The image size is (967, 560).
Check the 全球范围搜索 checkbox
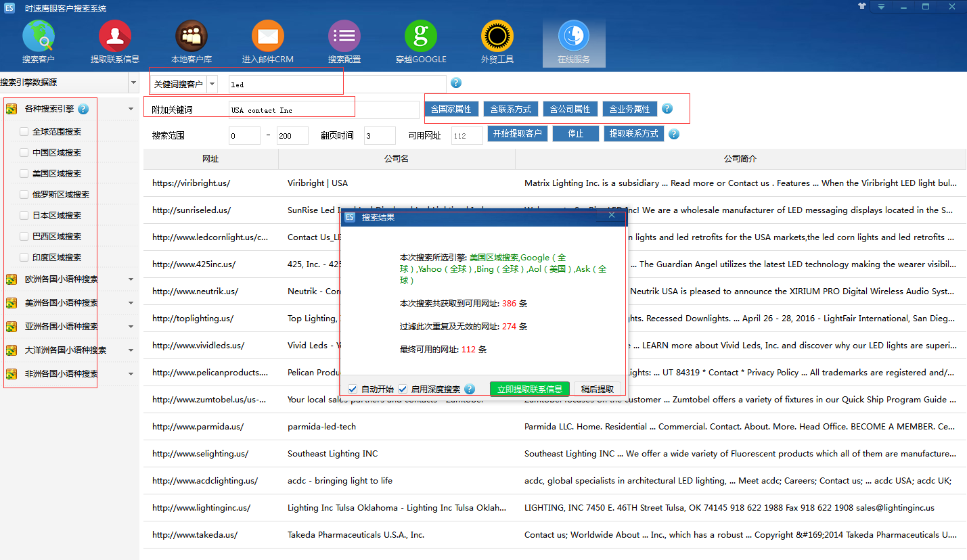click(x=24, y=132)
